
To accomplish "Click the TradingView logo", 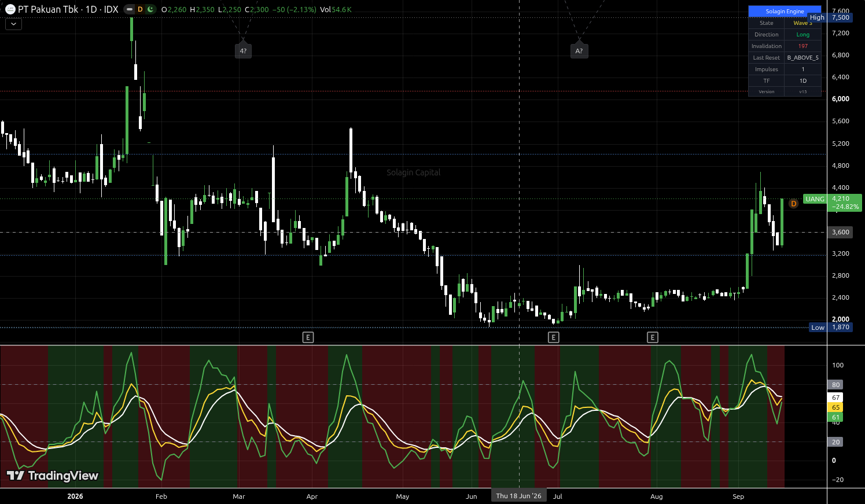I will (52, 476).
